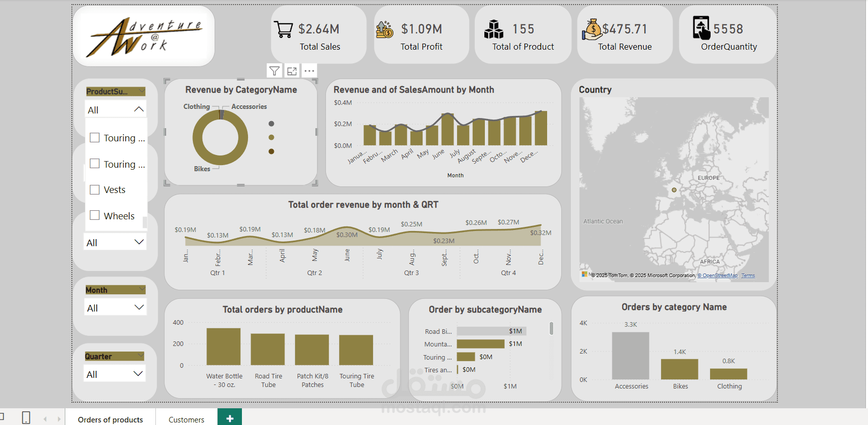Screen dimensions: 868x425
Task: Click the donut chart Bikes ring
Action: [220, 160]
